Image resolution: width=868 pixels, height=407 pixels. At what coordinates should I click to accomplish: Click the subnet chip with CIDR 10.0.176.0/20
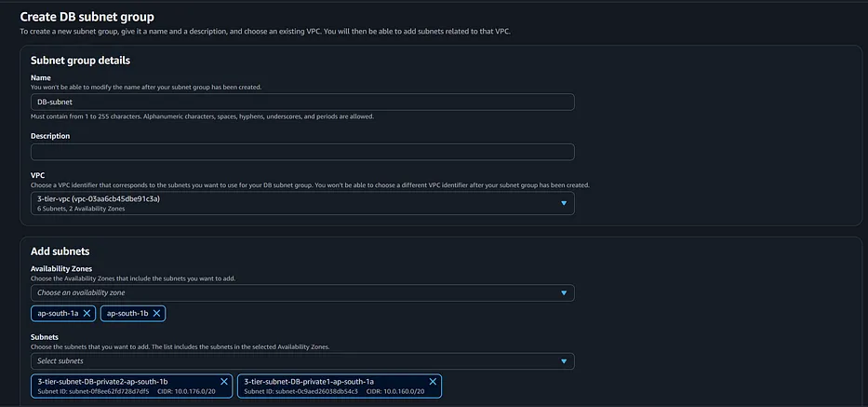pyautogui.click(x=132, y=386)
